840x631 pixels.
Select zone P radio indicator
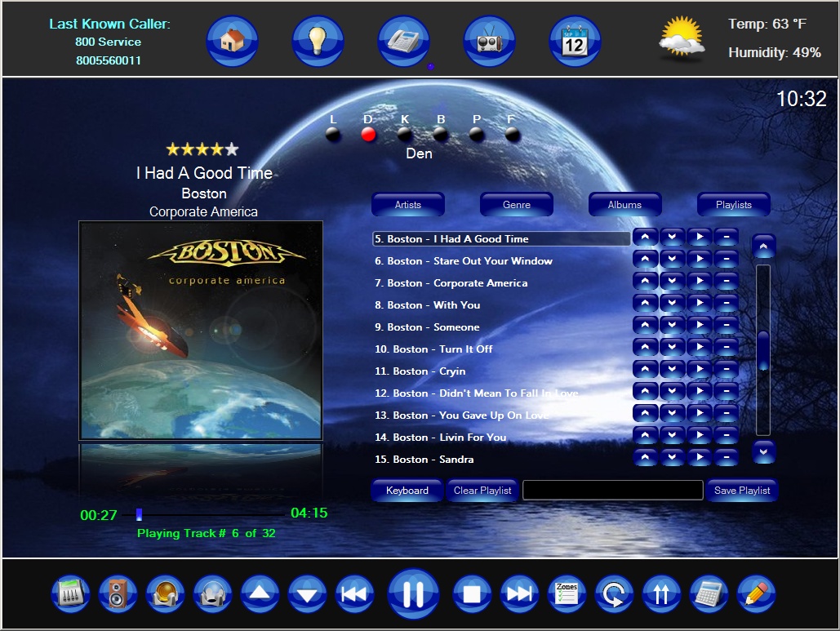coord(476,134)
